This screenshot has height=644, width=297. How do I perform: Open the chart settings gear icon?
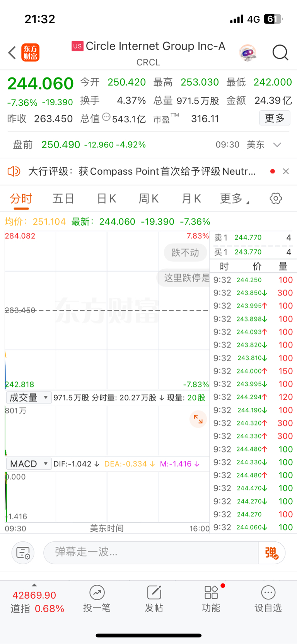(276, 199)
